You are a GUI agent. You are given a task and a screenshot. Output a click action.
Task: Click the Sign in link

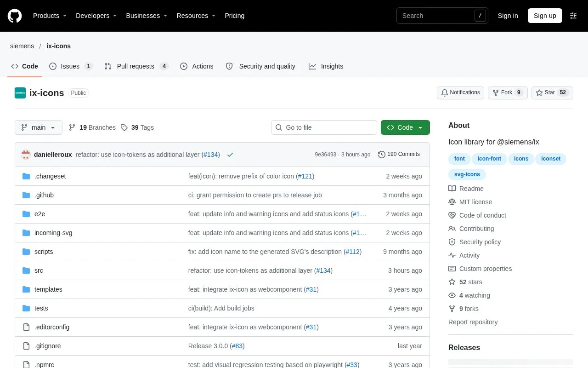point(508,16)
